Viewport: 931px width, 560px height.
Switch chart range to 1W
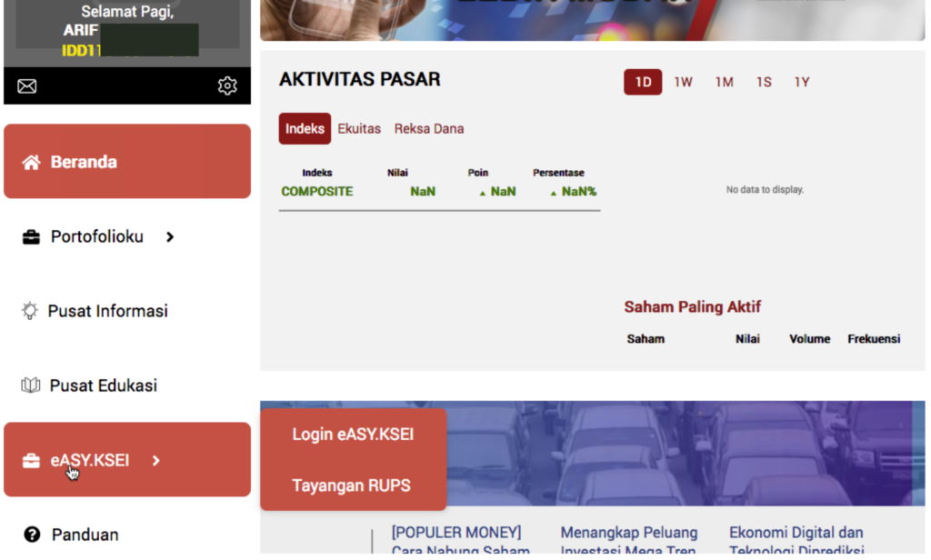point(683,82)
